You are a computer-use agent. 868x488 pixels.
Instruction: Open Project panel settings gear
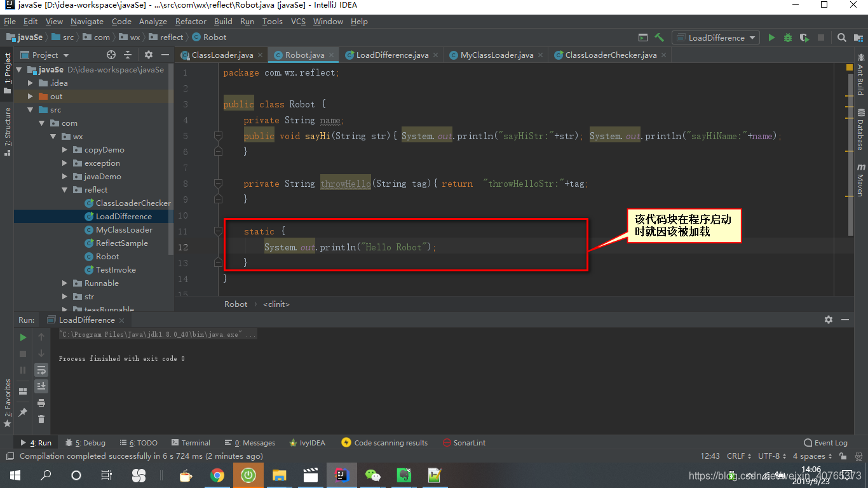click(x=149, y=55)
